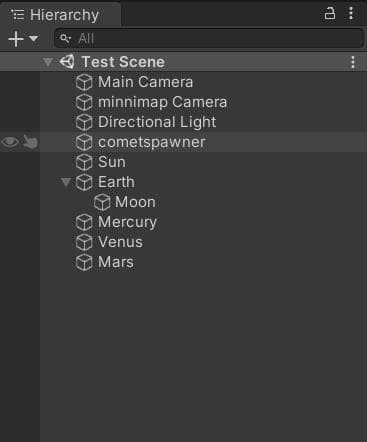This screenshot has height=442, width=367.
Task: Select the cometspawner object
Action: point(152,143)
